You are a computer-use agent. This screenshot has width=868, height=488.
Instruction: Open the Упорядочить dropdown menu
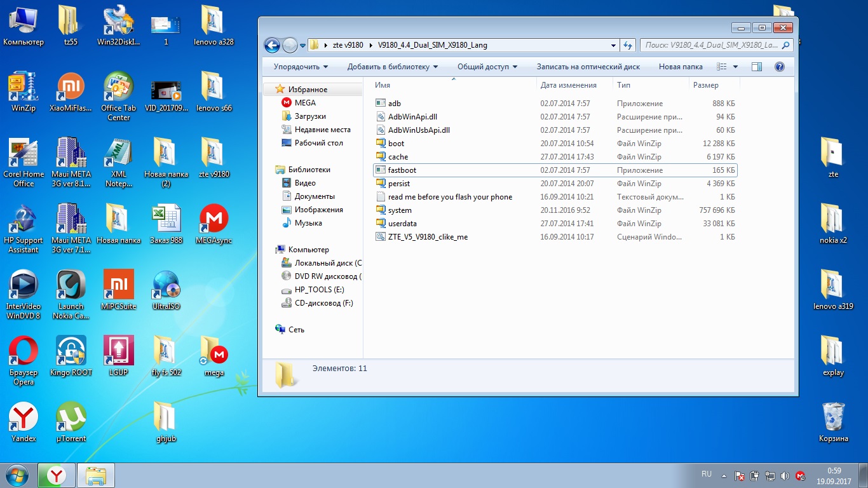tap(301, 67)
